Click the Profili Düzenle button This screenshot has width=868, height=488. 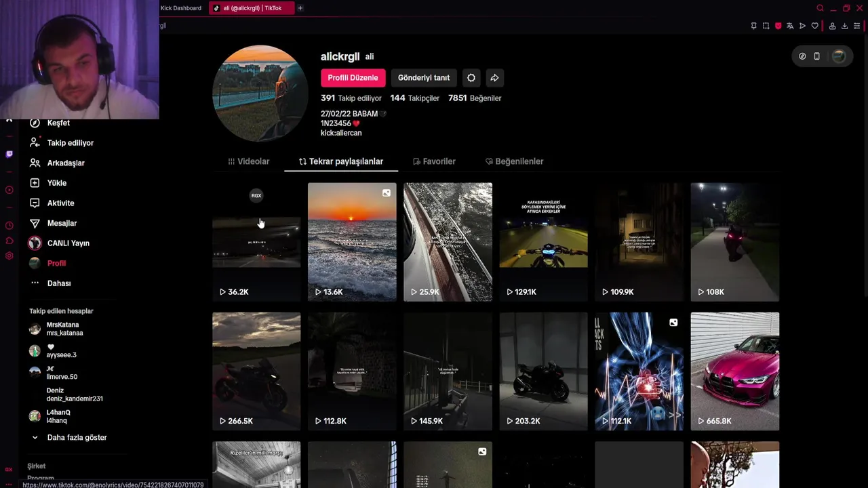click(x=353, y=78)
